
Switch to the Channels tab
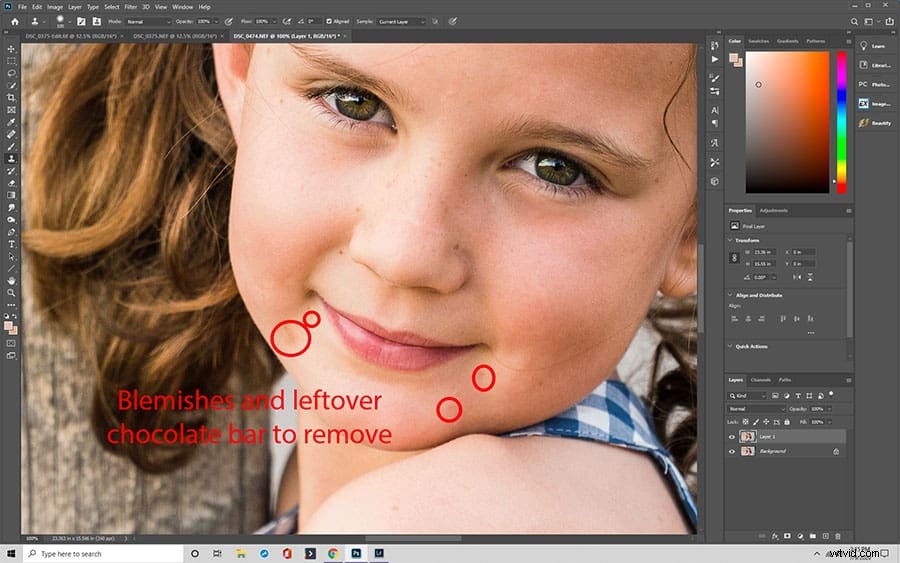761,380
